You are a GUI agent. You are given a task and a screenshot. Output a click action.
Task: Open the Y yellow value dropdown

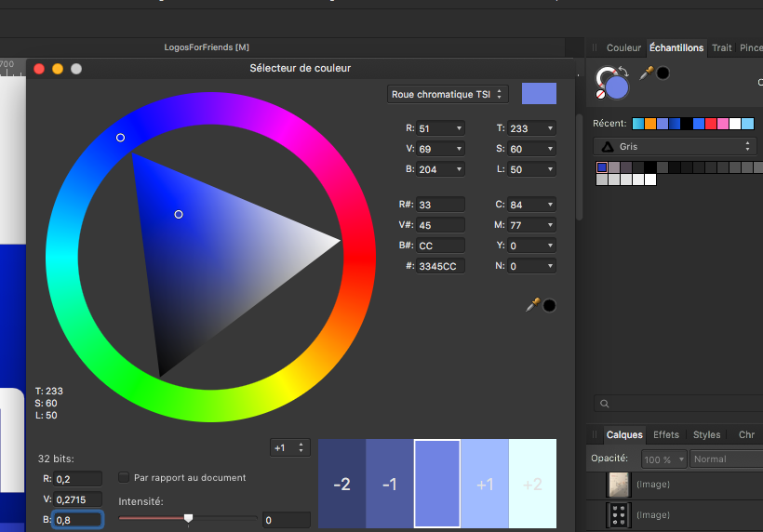tap(550, 246)
